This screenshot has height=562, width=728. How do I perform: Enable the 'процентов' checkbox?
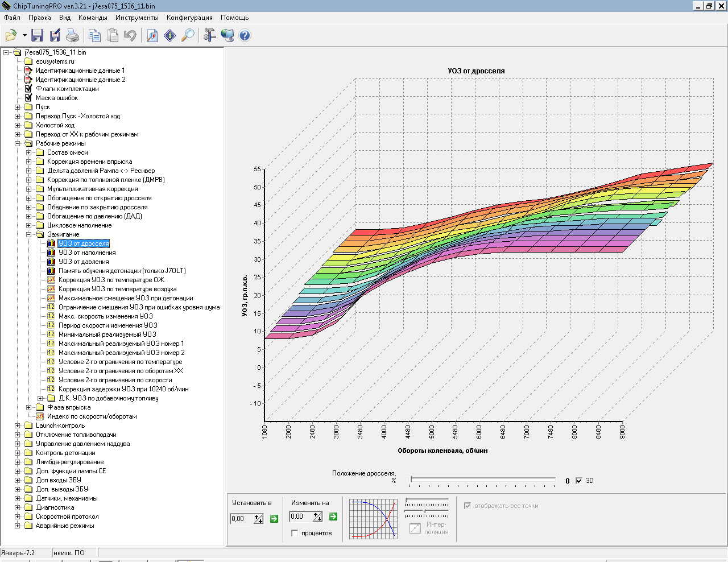coord(295,533)
